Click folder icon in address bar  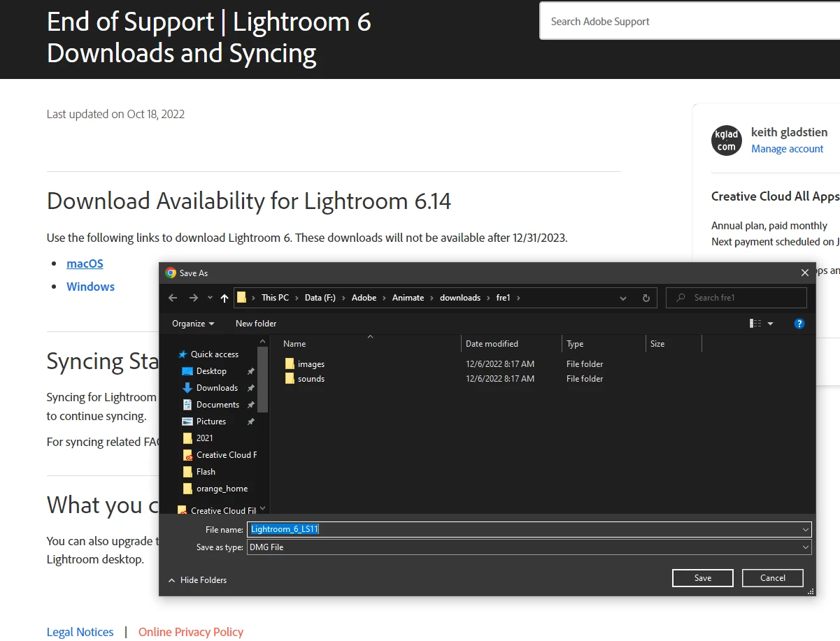[x=242, y=298]
